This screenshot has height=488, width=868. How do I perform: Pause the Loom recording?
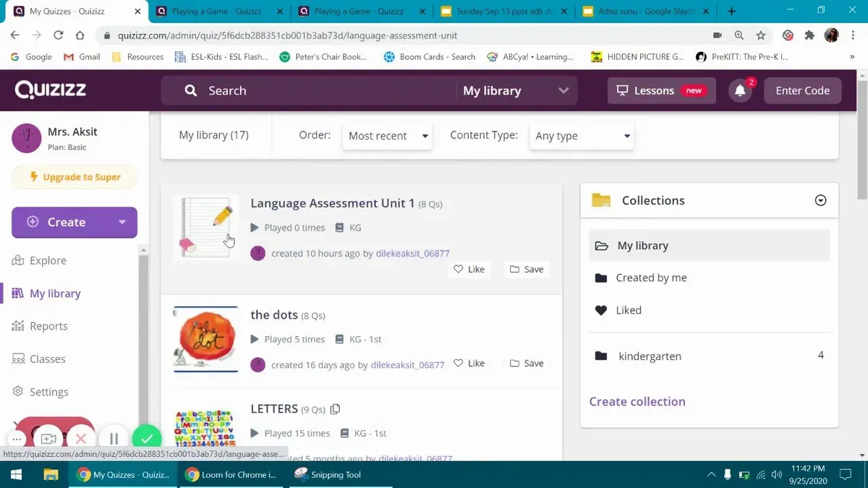(114, 439)
